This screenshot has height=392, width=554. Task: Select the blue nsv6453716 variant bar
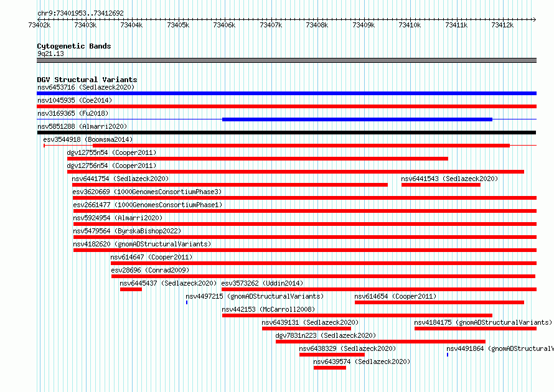pos(286,93)
